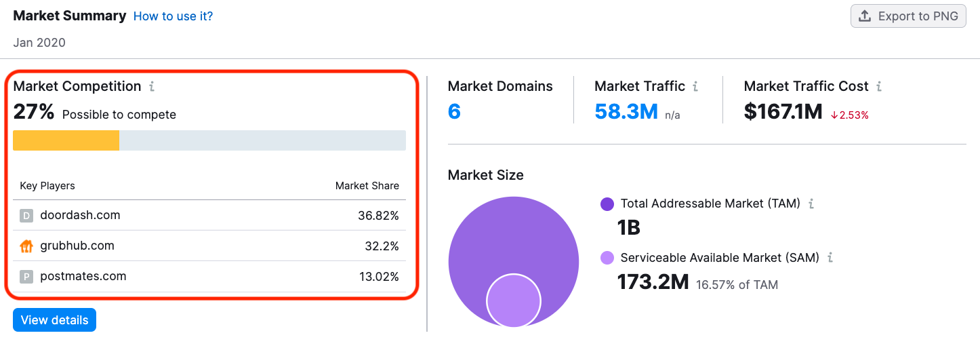Image resolution: width=980 pixels, height=348 pixels.
Task: Click the Market Traffic value 58.3M
Action: (626, 111)
